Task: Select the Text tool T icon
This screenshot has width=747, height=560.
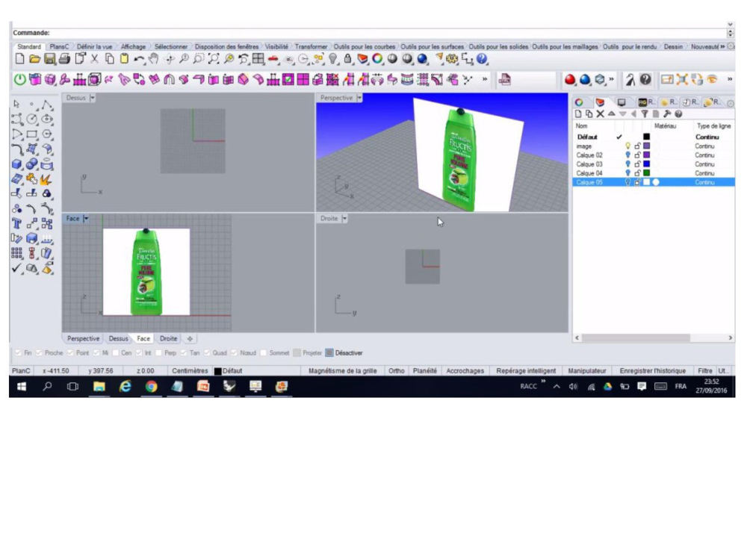Action: (16, 223)
